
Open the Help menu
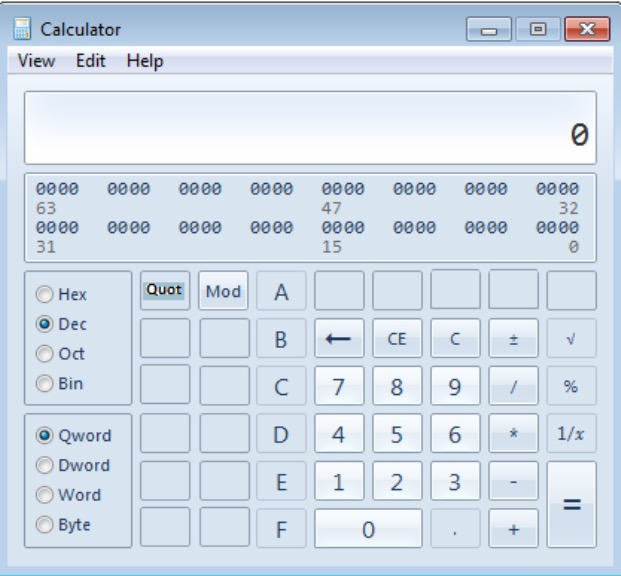(x=145, y=61)
